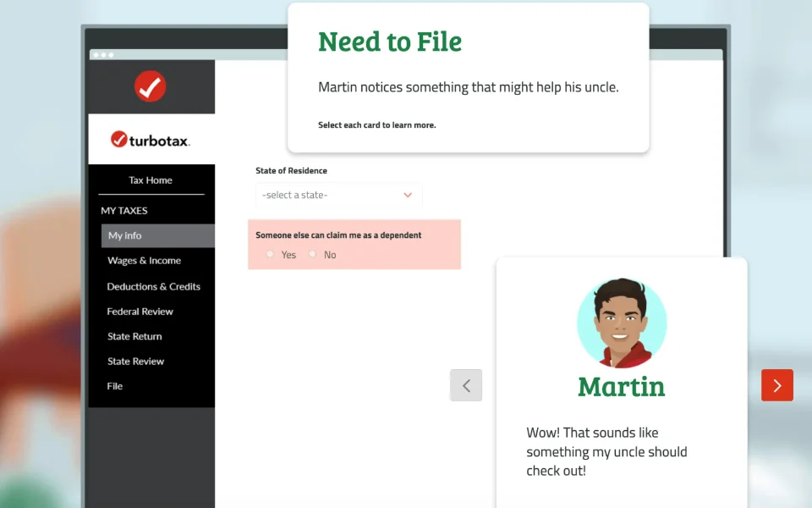812x508 pixels.
Task: Click Martin's avatar picture
Action: pos(622,323)
